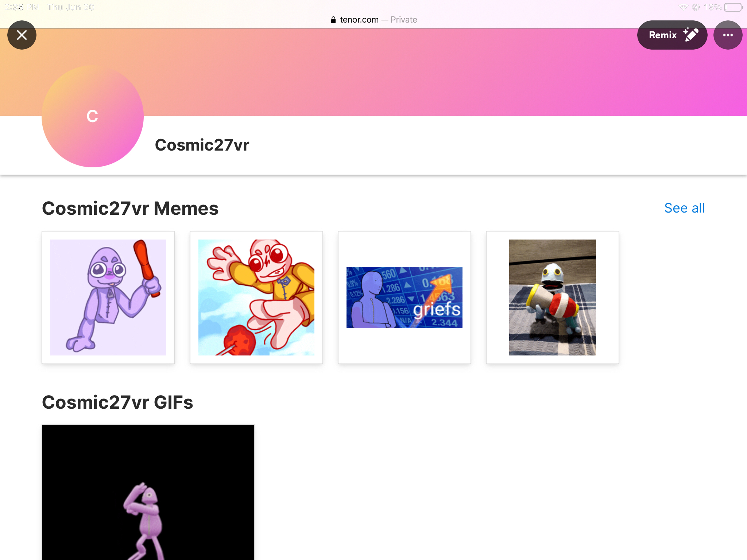Viewport: 747px width, 560px height.
Task: Close the page with the X button
Action: point(22,35)
